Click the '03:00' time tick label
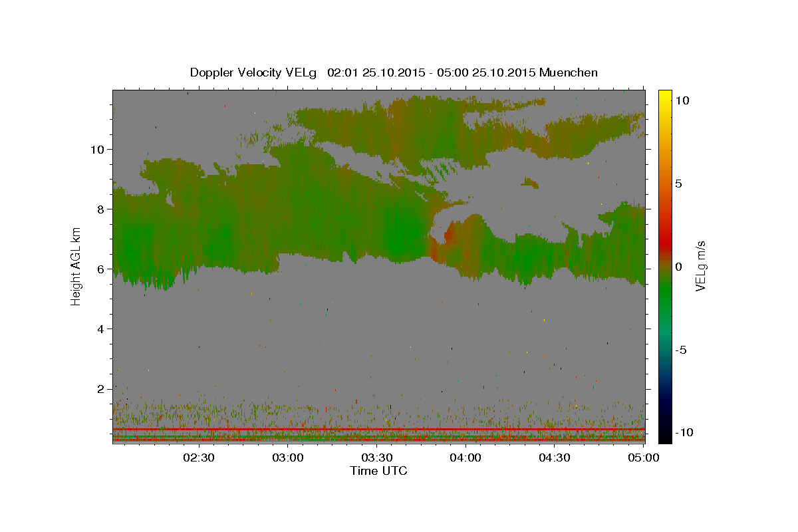The height and width of the screenshot is (532, 798). click(287, 458)
